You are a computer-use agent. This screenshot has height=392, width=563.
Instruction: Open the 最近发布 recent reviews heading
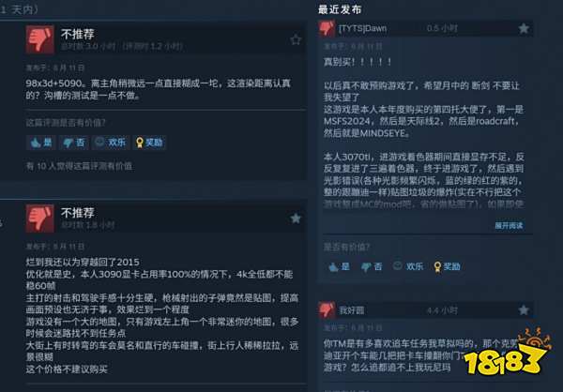(340, 9)
